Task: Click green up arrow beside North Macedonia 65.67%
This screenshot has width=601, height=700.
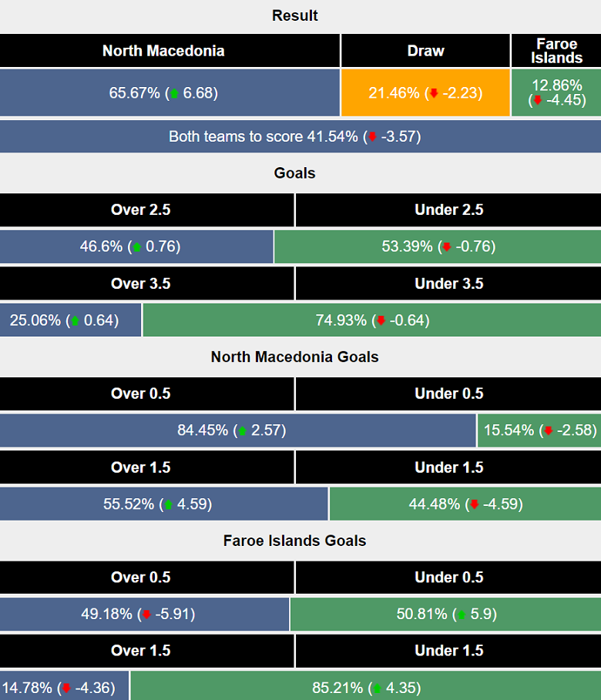Action: (x=174, y=93)
